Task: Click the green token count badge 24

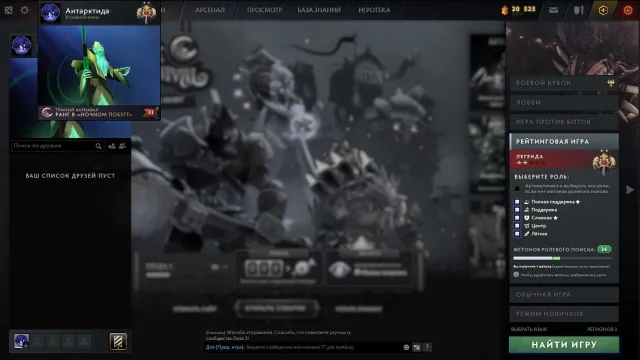Action: [x=604, y=249]
